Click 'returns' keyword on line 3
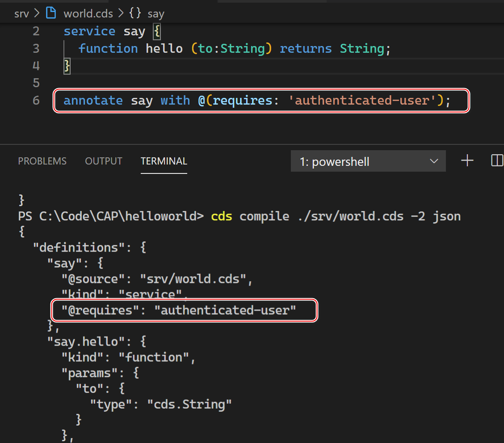The height and width of the screenshot is (443, 504). tap(306, 49)
